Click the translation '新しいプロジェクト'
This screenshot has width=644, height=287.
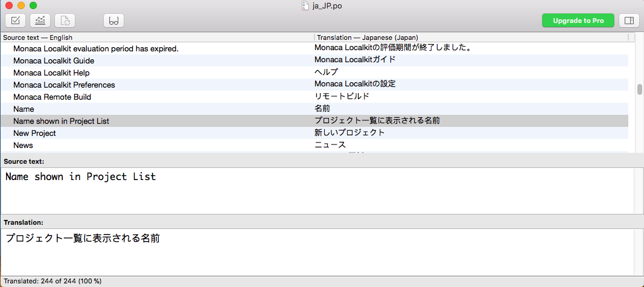349,132
